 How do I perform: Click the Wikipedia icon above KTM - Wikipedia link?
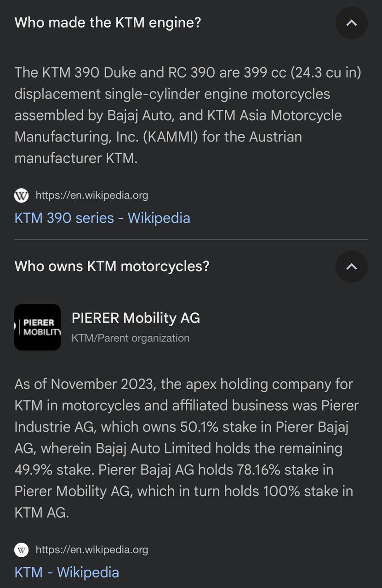pyautogui.click(x=21, y=550)
